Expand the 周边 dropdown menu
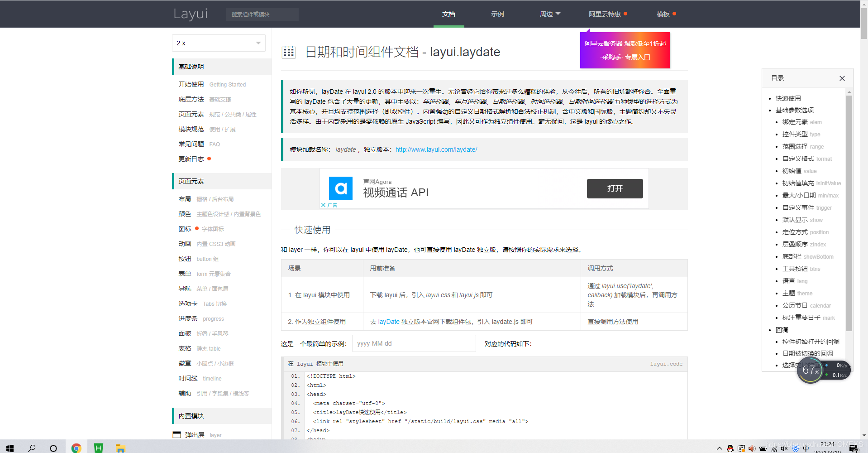 click(550, 14)
